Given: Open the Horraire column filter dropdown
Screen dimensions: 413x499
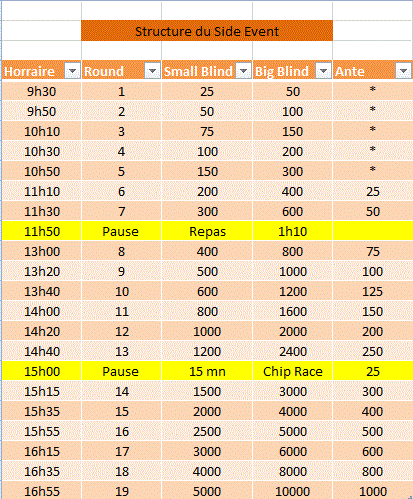Looking at the screenshot, I should [x=72, y=71].
